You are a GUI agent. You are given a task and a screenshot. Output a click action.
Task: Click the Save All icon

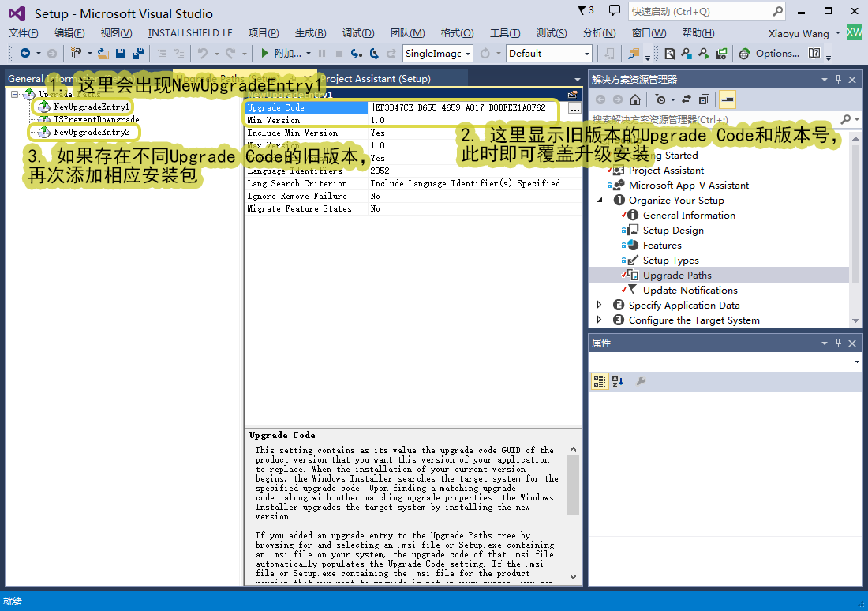(138, 53)
